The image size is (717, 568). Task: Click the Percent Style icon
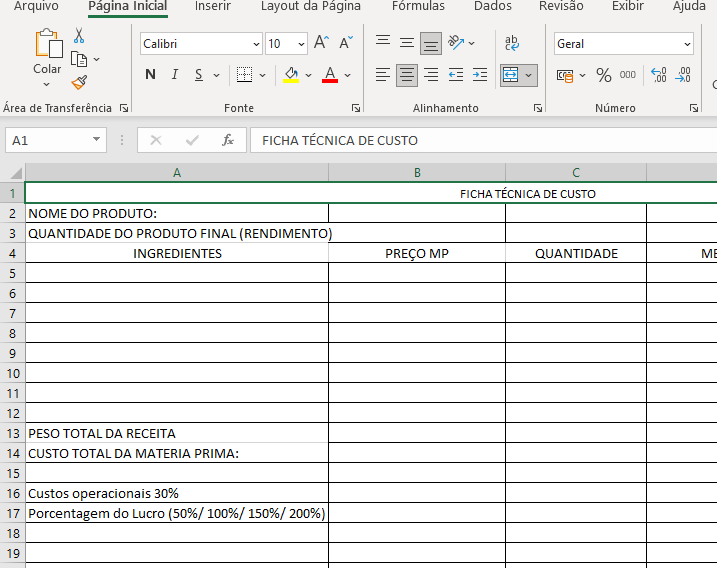click(x=603, y=75)
